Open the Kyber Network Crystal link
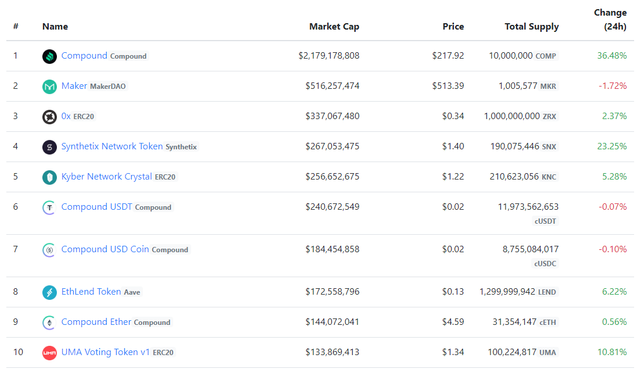The height and width of the screenshot is (371, 640). tap(107, 176)
